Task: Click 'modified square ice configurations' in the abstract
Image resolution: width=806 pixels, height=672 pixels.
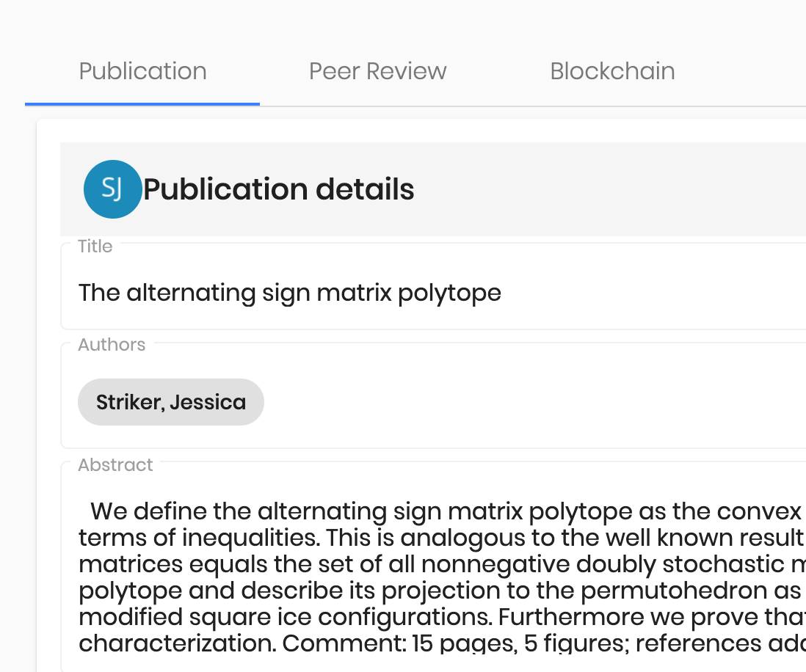Action: coord(285,616)
